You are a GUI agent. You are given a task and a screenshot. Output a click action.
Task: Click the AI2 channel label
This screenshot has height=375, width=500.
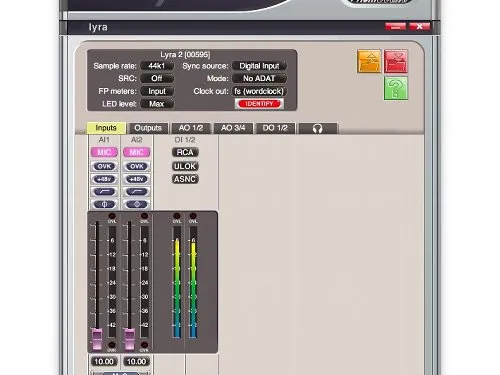[x=137, y=140]
